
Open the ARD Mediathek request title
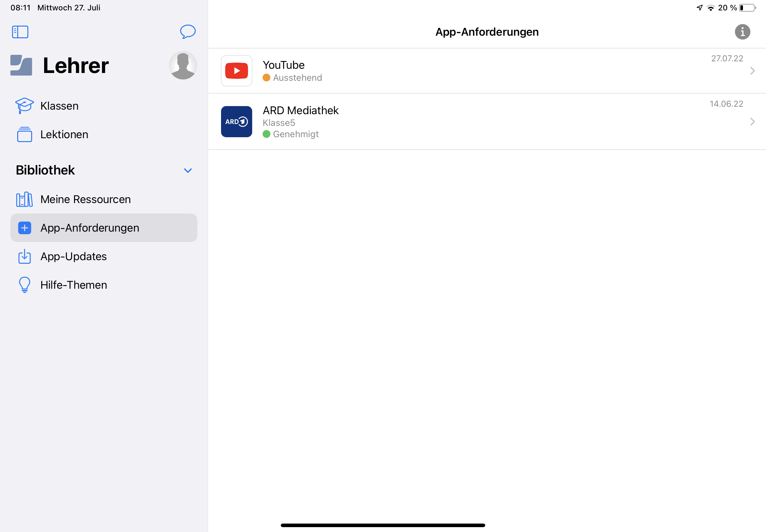[301, 110]
